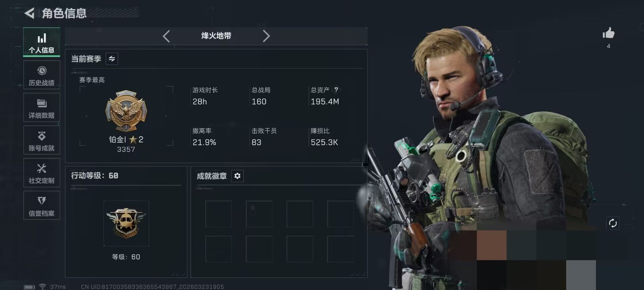Open the 历史战绩 history tab
Image resolution: width=644 pixels, height=290 pixels.
point(42,75)
